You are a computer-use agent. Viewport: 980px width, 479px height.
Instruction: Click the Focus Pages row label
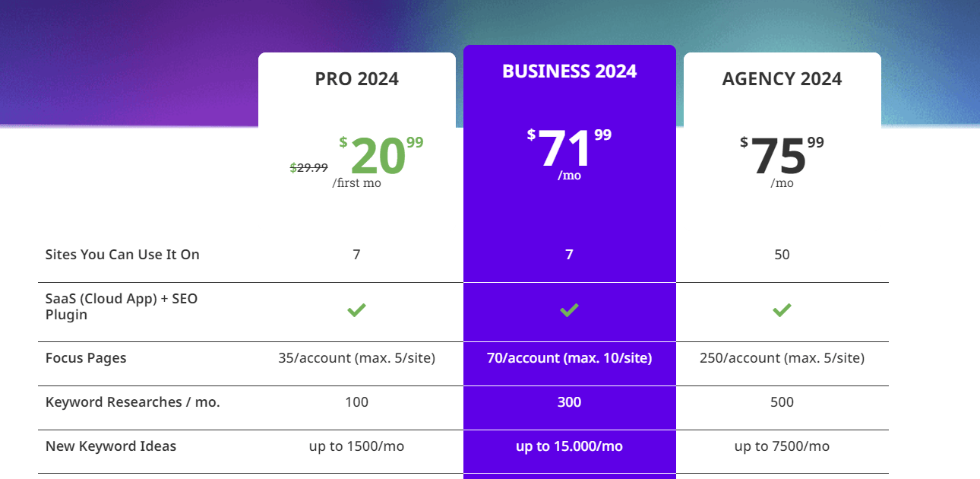86,358
